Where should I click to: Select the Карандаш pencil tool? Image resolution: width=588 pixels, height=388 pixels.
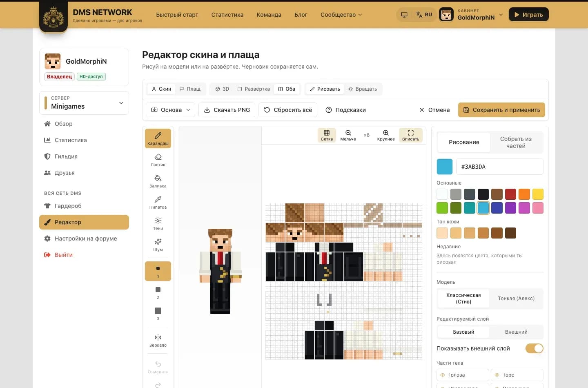click(158, 138)
